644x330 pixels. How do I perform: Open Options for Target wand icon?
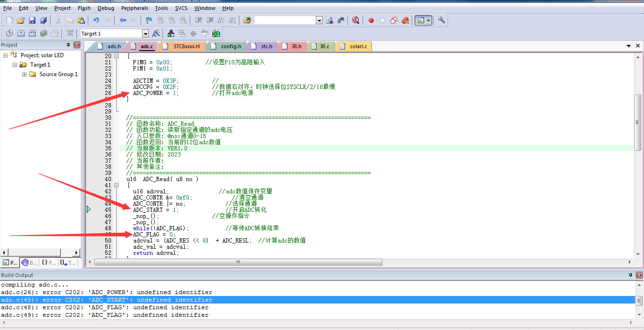[x=156, y=34]
